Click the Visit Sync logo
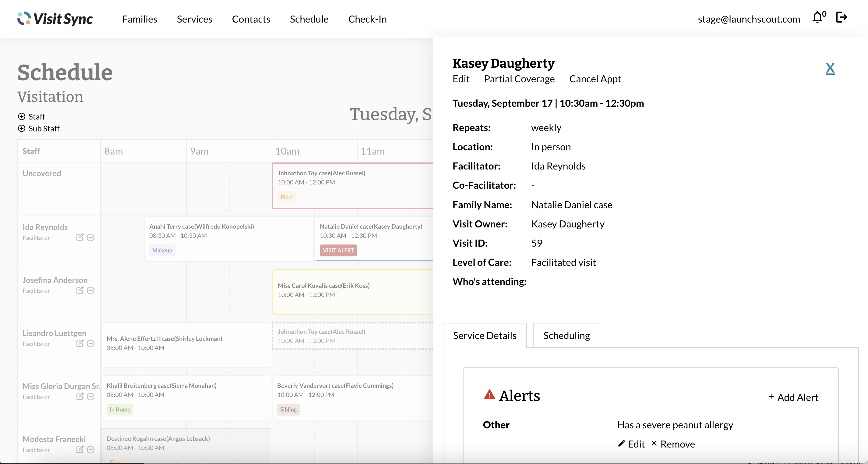The height and width of the screenshot is (464, 868). click(x=55, y=19)
